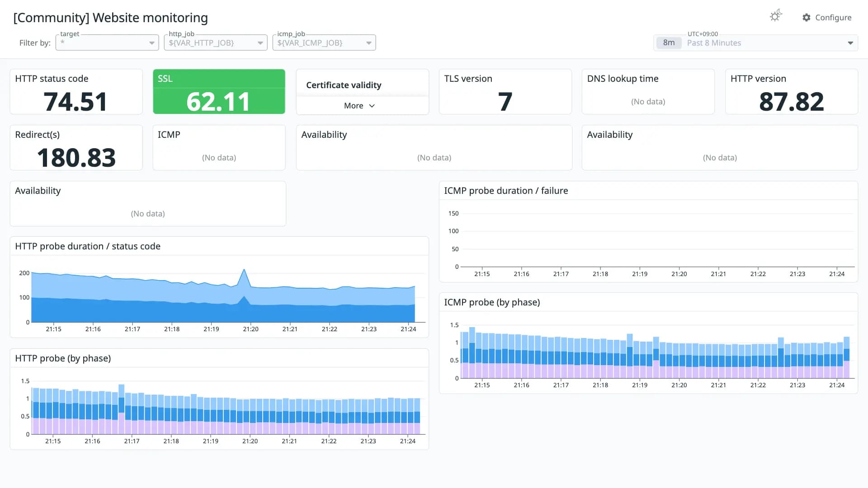
Task: Open the http_job filter dropdown
Action: pyautogui.click(x=216, y=42)
